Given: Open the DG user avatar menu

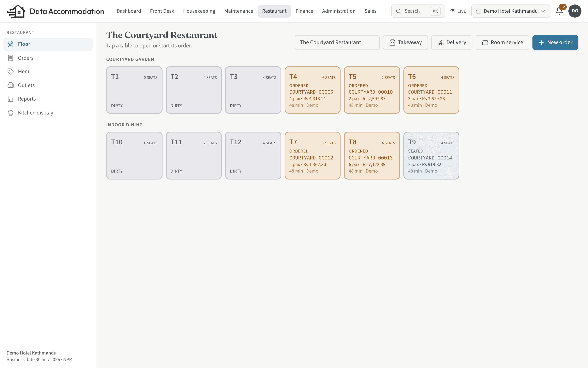Looking at the screenshot, I should coord(575,11).
